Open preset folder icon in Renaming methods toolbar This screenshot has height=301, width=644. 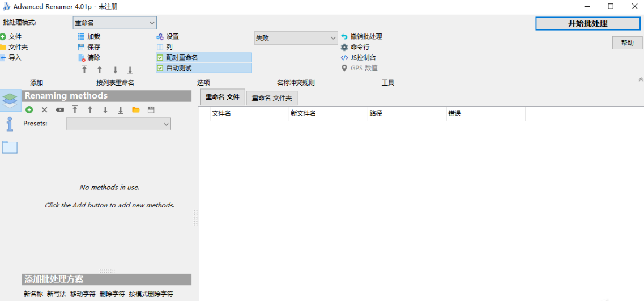(136, 110)
